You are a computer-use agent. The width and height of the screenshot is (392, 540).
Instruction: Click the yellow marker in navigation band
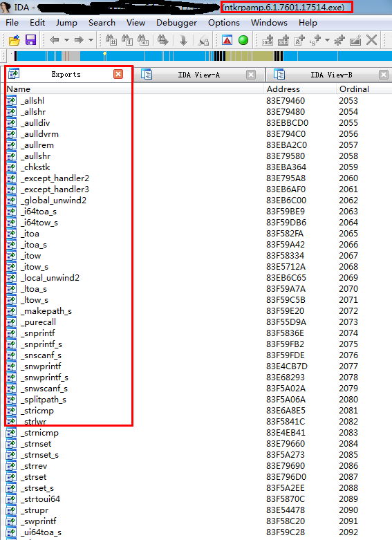tap(104, 54)
